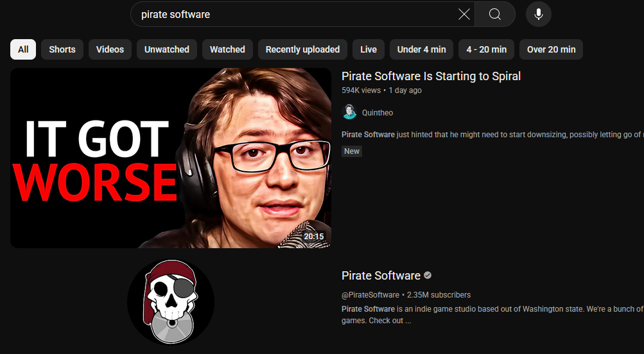
Task: Select the Under 4 min filter
Action: pos(421,49)
